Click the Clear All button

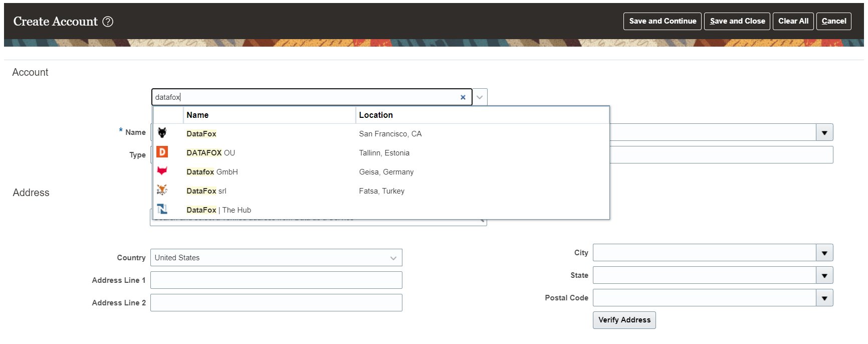[793, 21]
